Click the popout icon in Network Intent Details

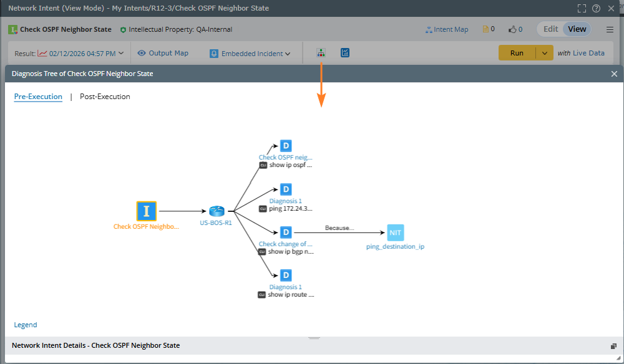tap(613, 346)
